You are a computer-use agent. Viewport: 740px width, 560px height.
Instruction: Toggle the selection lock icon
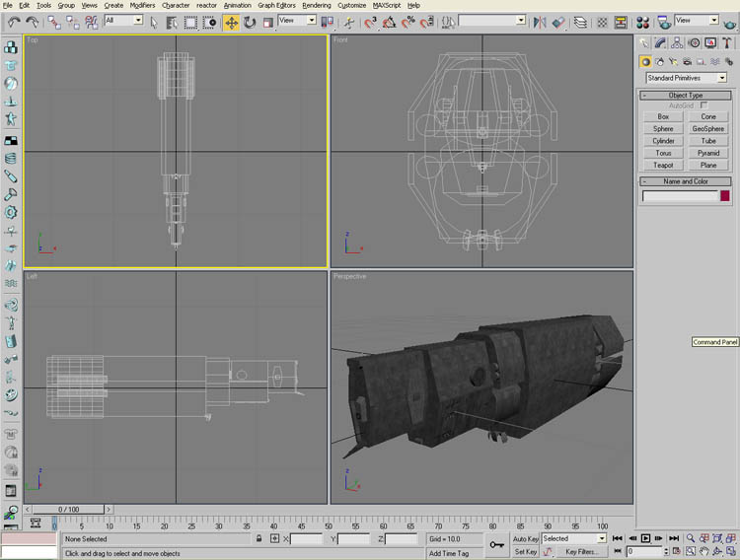(x=259, y=539)
